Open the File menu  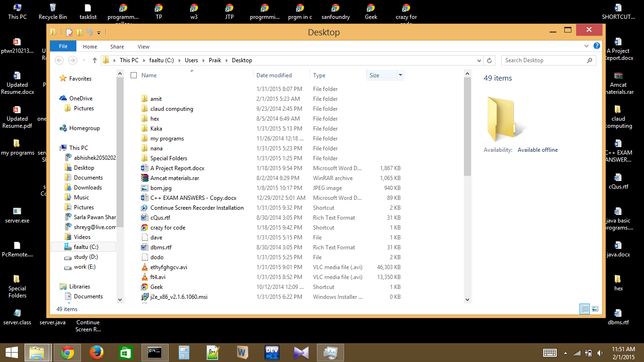point(63,47)
